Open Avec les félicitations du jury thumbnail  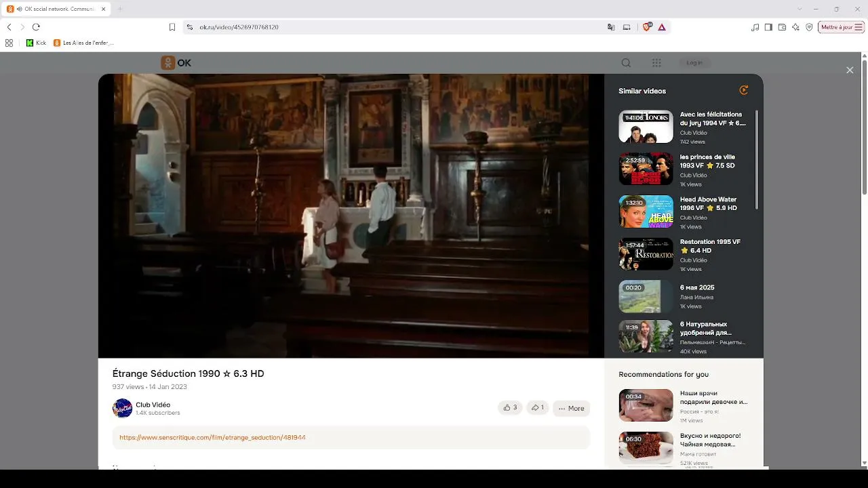click(646, 127)
